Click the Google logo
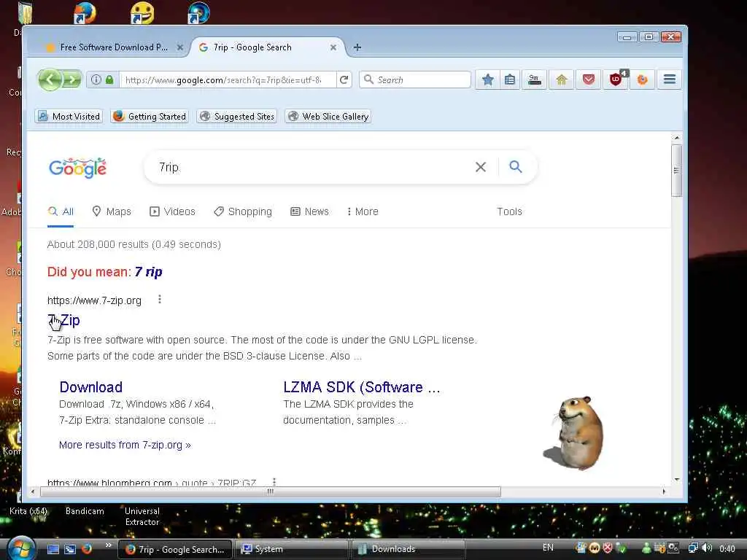Image resolution: width=747 pixels, height=560 pixels. (77, 168)
